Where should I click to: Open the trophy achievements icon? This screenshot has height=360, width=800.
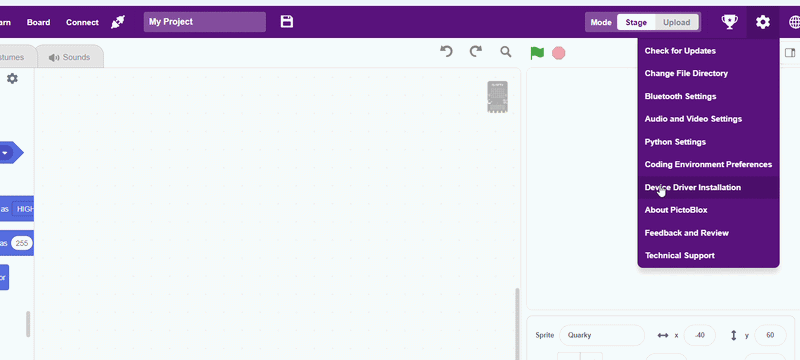(729, 22)
